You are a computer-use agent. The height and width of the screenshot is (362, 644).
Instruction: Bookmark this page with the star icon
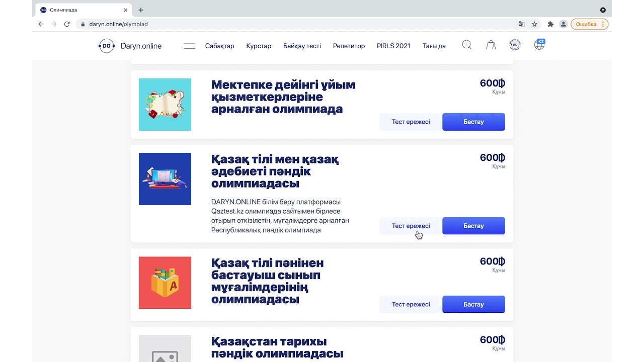[534, 24]
